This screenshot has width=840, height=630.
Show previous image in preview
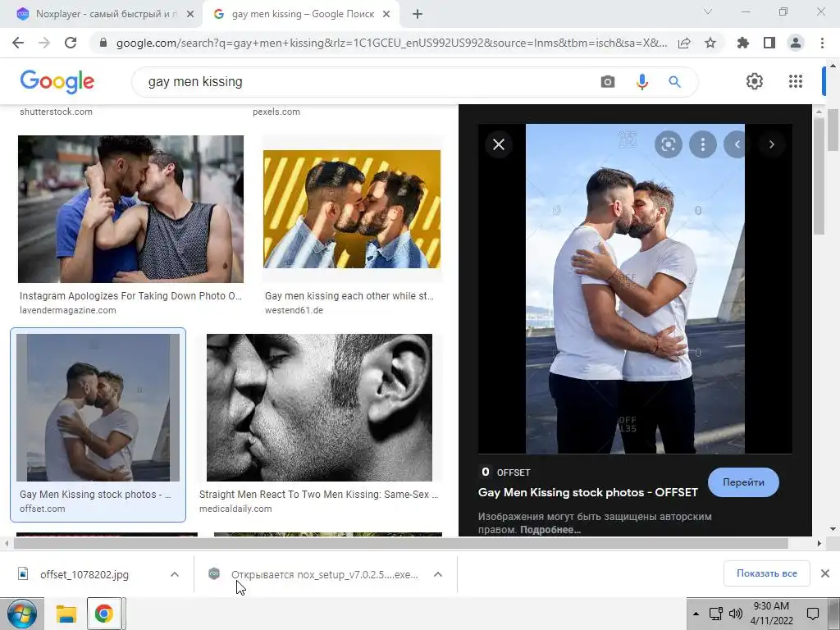click(x=737, y=144)
